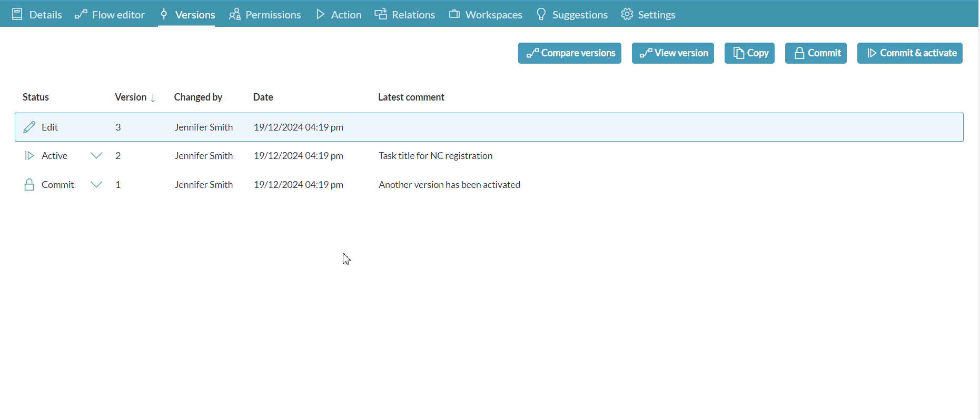Switch to the Flow editor tab

pos(110,15)
